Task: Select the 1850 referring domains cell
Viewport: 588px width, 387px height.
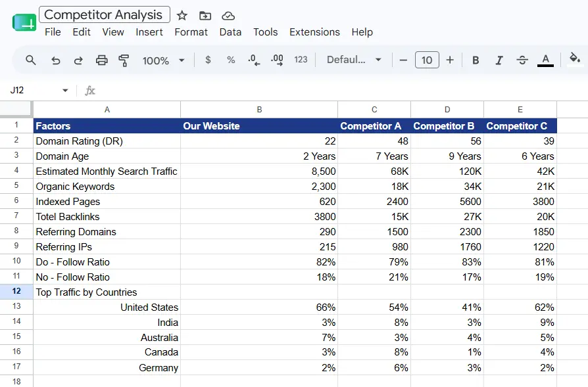Action: (520, 231)
